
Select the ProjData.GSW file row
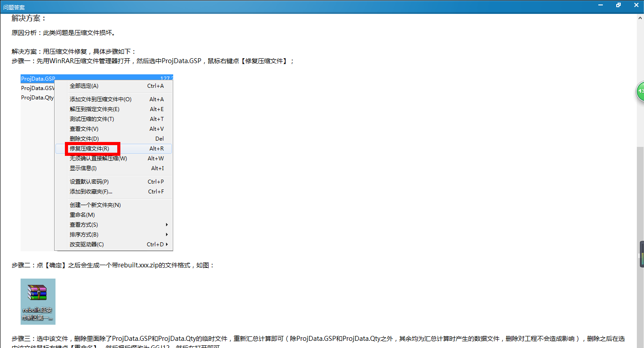coord(38,88)
